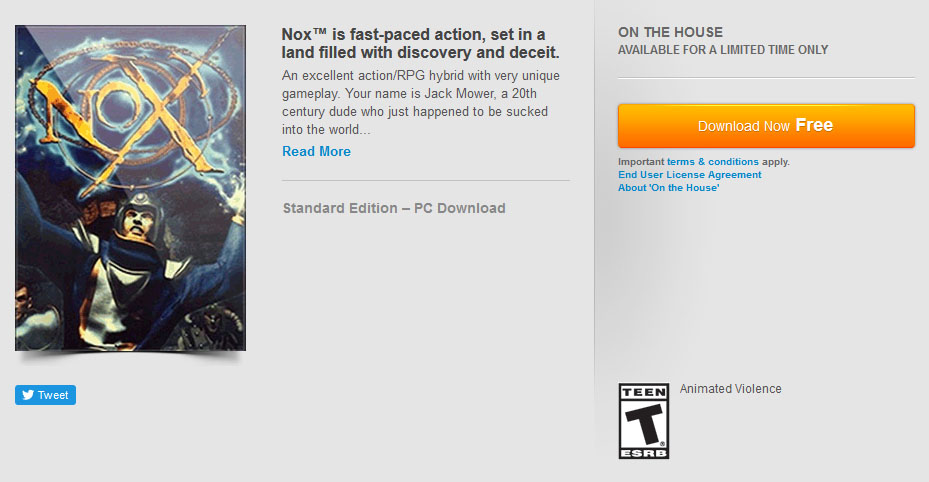Image resolution: width=929 pixels, height=482 pixels.
Task: Open the About 'On the House' link
Action: 668,187
